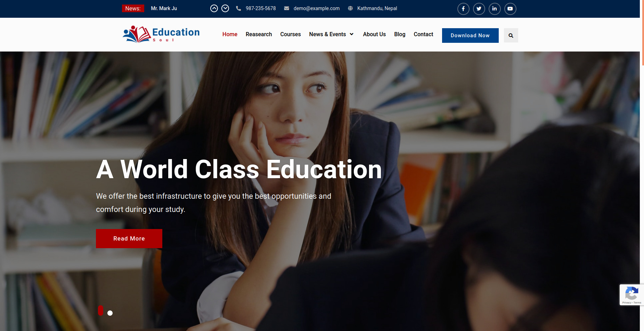Image resolution: width=644 pixels, height=331 pixels.
Task: Switch to the About Us page
Action: pos(374,34)
